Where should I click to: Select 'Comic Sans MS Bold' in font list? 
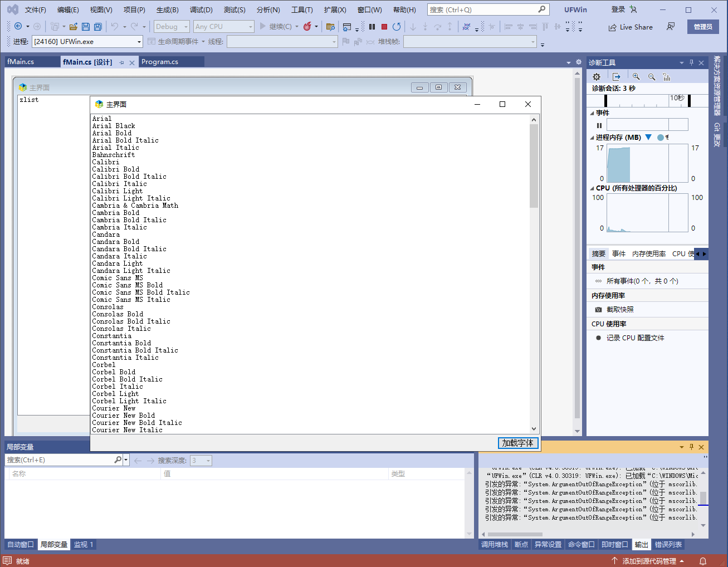point(128,285)
